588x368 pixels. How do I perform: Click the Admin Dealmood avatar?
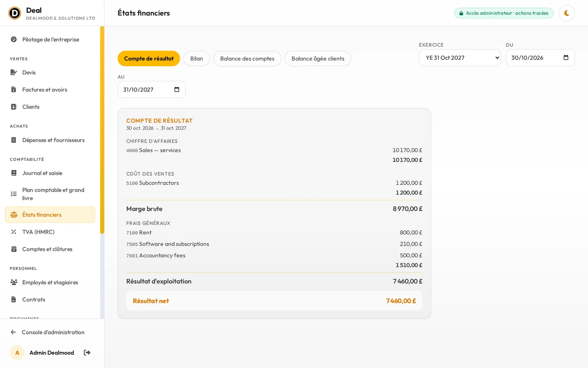17,352
